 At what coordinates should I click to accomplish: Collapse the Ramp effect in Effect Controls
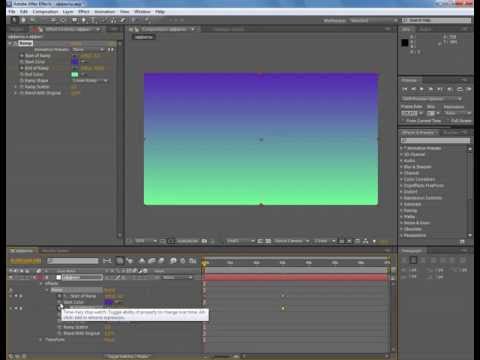10,43
